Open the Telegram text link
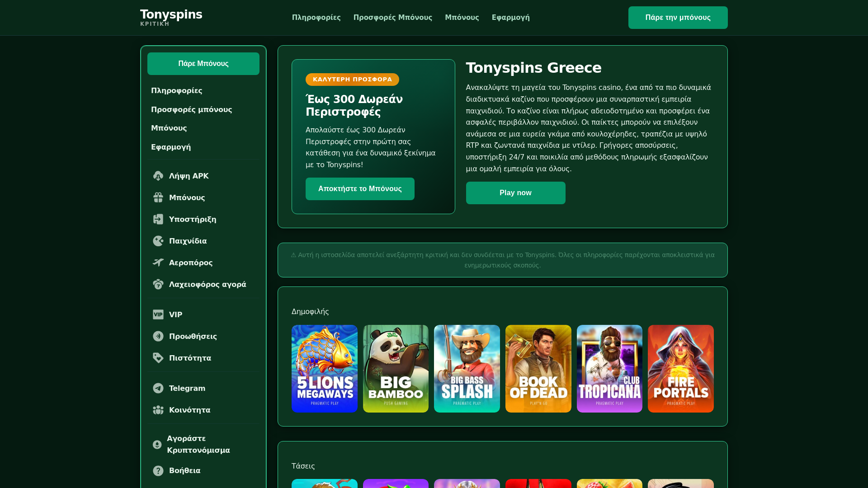Screen dimensions: 868x488 pos(187,389)
